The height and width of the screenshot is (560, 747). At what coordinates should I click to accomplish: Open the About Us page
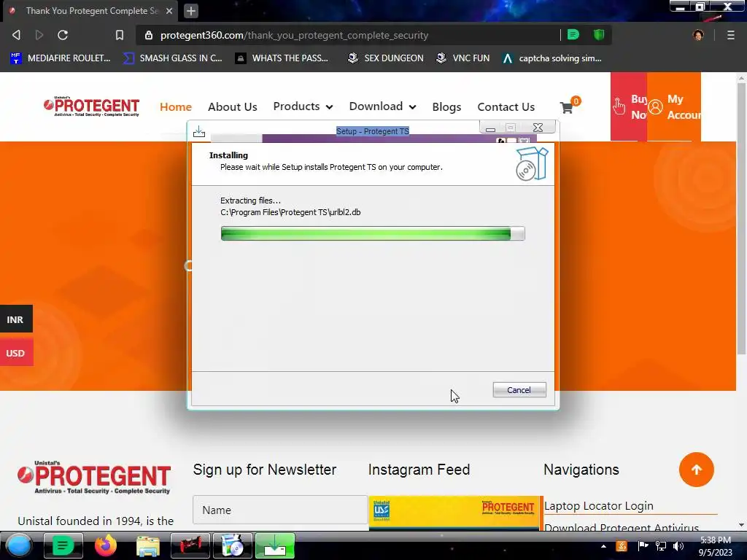[233, 106]
